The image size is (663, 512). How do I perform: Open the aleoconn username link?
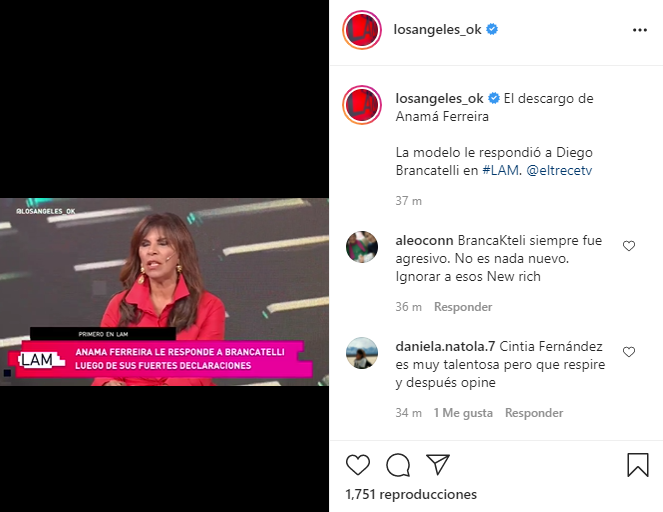(x=424, y=241)
